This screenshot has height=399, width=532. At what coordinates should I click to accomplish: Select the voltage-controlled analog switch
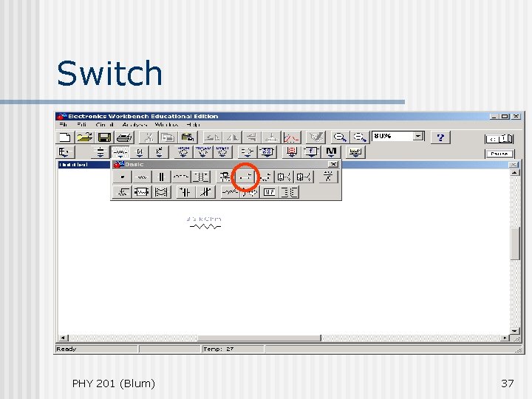(x=161, y=192)
